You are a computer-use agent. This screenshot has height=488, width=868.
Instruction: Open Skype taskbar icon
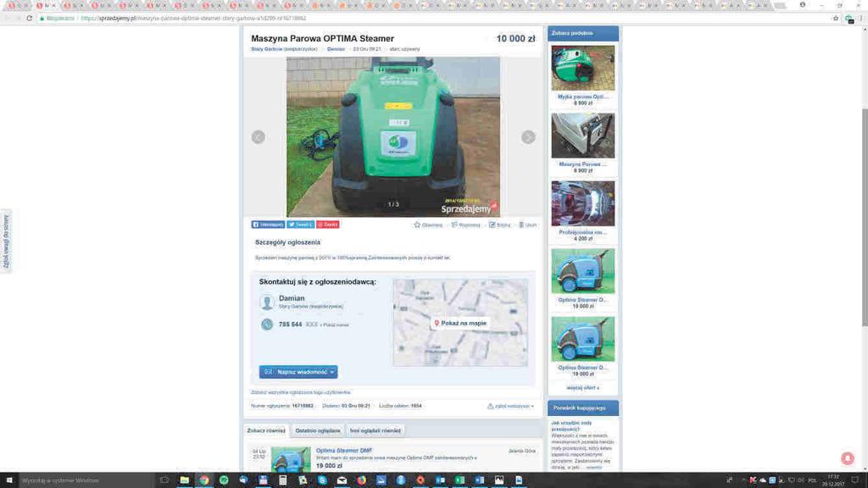pyautogui.click(x=322, y=480)
